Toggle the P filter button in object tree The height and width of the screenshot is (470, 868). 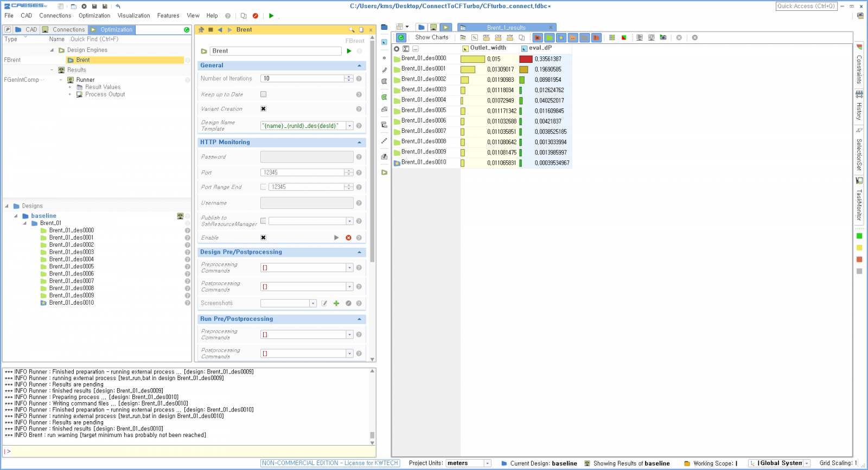[8, 30]
